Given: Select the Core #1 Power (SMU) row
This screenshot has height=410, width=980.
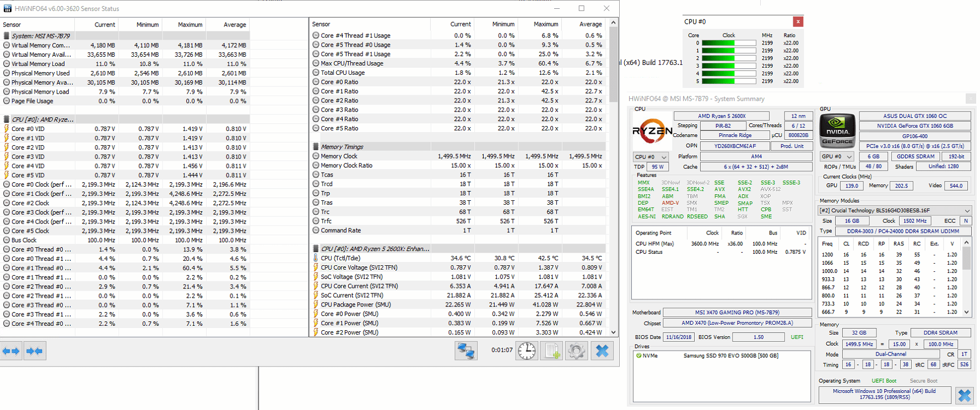Looking at the screenshot, I should (x=458, y=323).
